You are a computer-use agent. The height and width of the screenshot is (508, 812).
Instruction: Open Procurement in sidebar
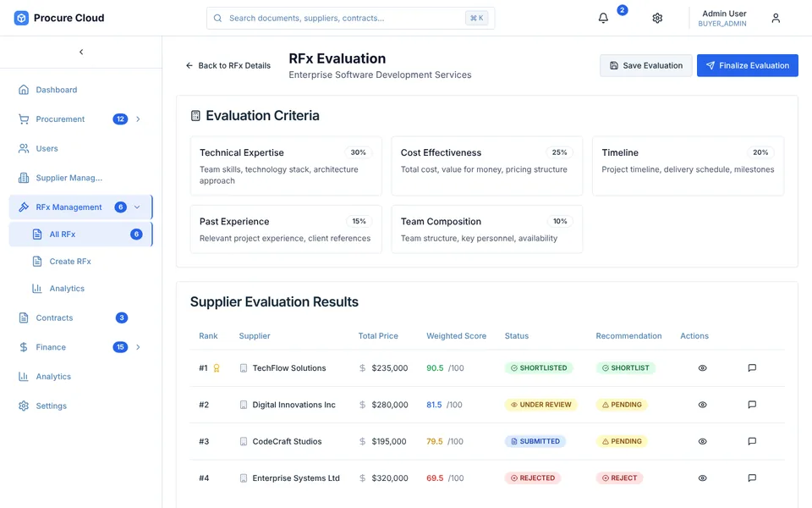(x=81, y=119)
